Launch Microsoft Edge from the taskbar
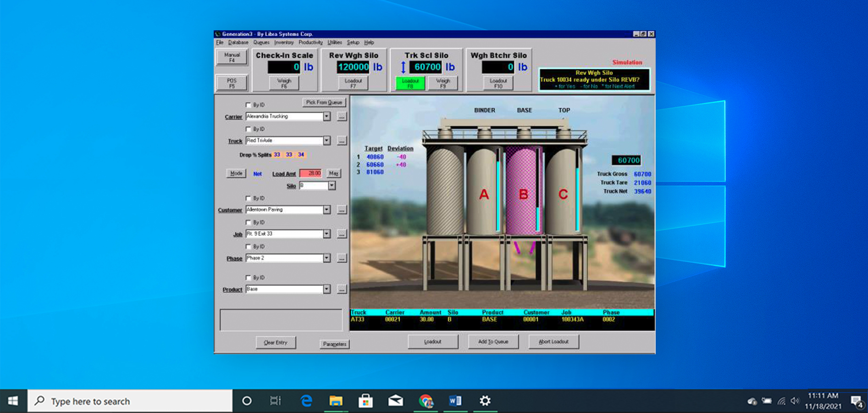 point(306,401)
